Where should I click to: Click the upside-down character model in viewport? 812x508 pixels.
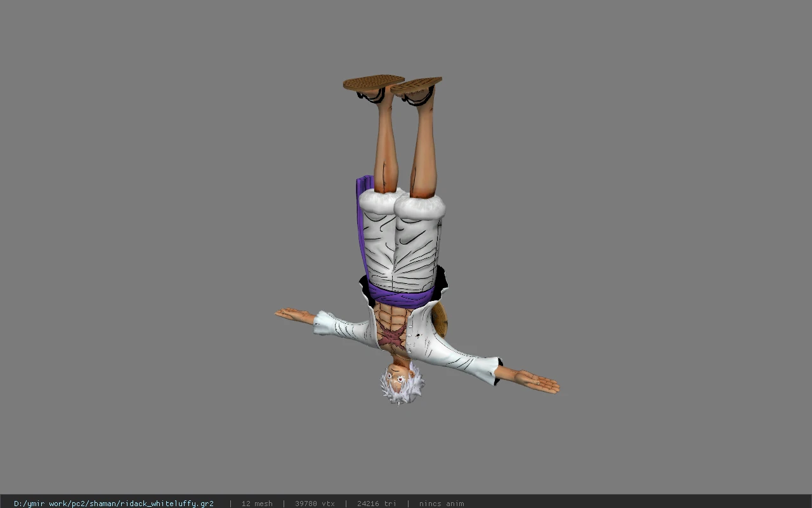417,241
